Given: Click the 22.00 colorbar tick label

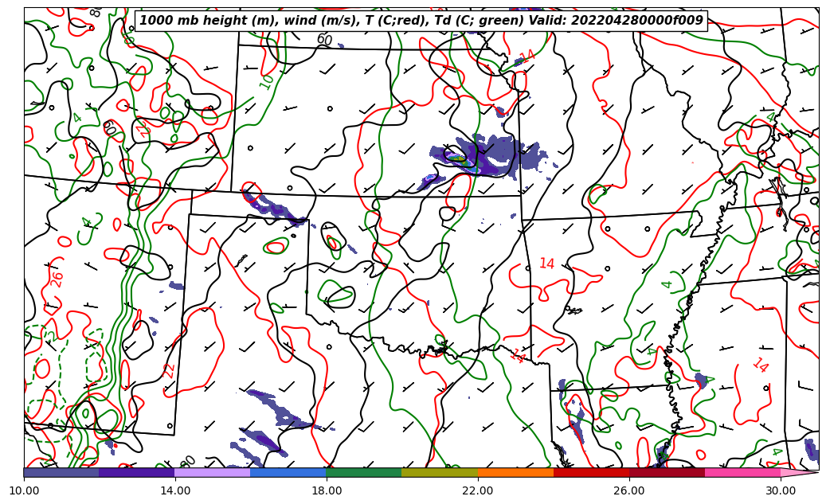Looking at the screenshot, I should pyautogui.click(x=478, y=490).
